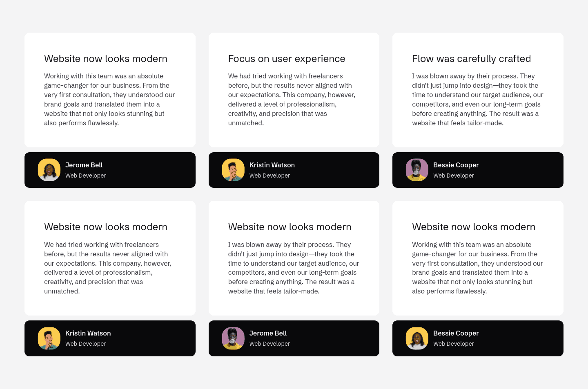Click 'Web Developer' under Bessie Cooper's purple-avatar name
The image size is (588, 389).
(x=453, y=176)
